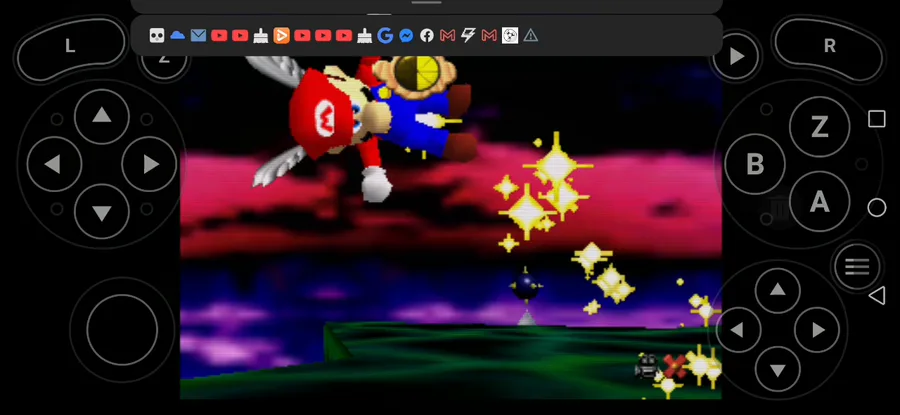900x415 pixels.
Task: Open the white ball notification icon
Action: [510, 36]
